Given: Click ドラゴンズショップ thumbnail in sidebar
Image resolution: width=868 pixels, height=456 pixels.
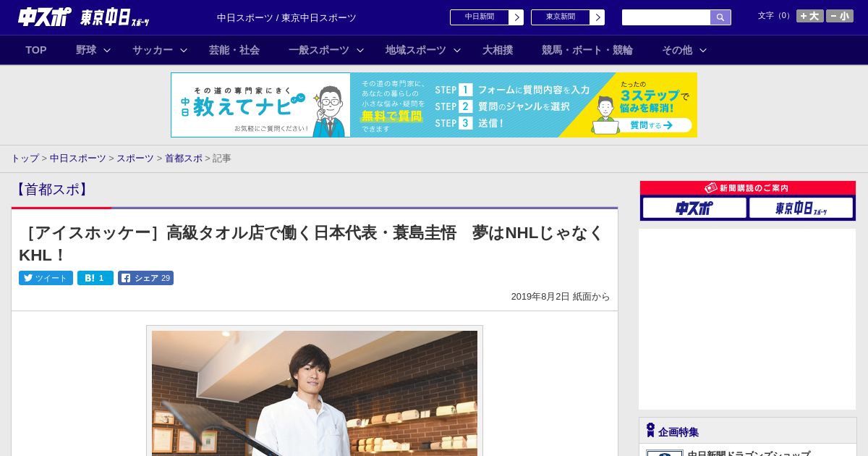Looking at the screenshot, I should tap(665, 453).
